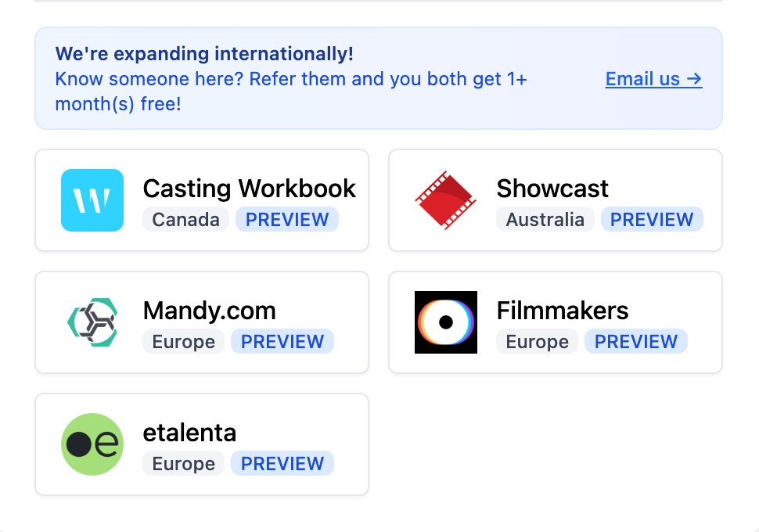Click the Filmmakers eye logo
Screen dimensions: 759x532
click(446, 322)
